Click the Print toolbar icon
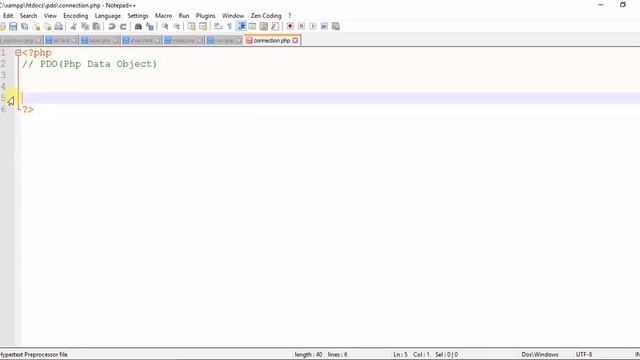The image size is (640, 360). [x=59, y=27]
